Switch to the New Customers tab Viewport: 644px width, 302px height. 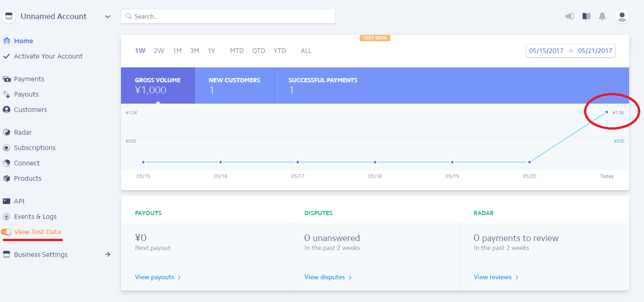pos(234,85)
